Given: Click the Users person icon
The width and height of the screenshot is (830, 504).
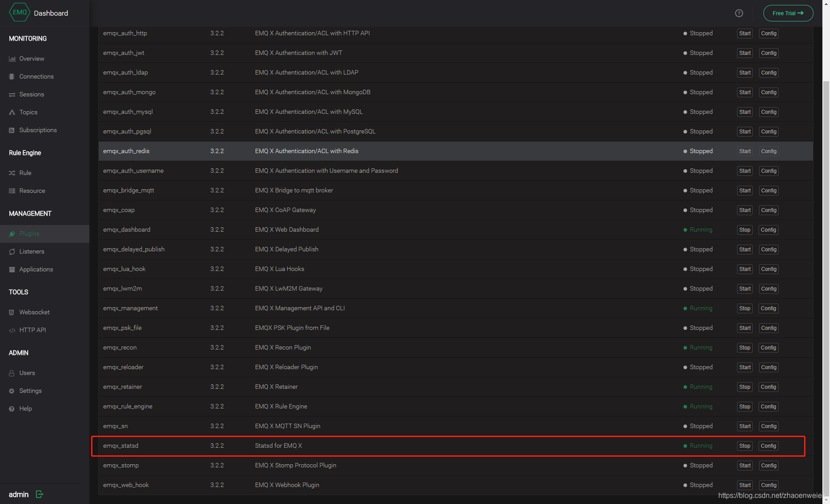Looking at the screenshot, I should [12, 373].
